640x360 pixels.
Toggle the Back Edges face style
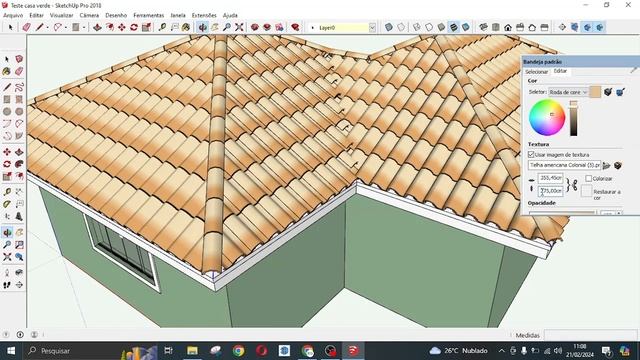click(401, 27)
